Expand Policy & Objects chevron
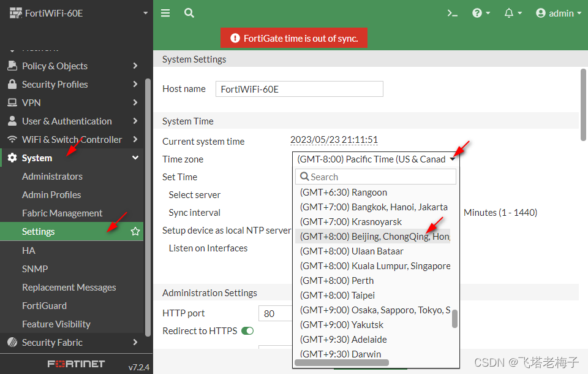 point(135,66)
